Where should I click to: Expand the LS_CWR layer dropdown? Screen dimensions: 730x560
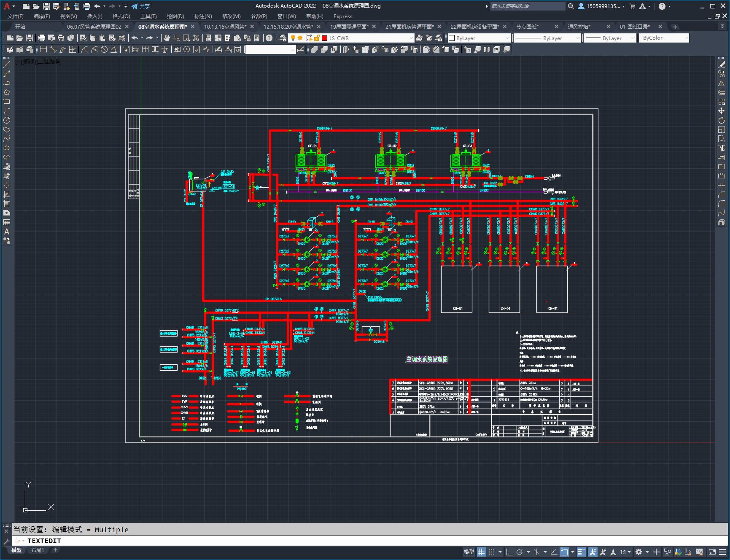(411, 38)
